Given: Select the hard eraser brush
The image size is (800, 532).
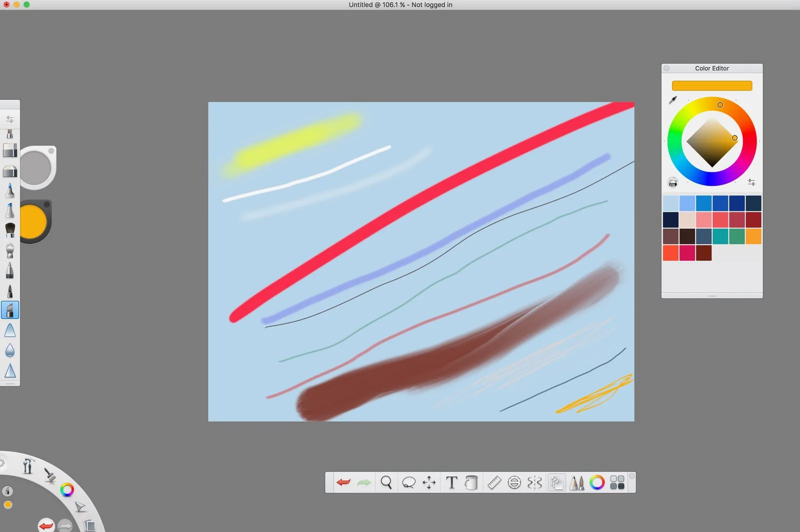Looking at the screenshot, I should coord(10,150).
